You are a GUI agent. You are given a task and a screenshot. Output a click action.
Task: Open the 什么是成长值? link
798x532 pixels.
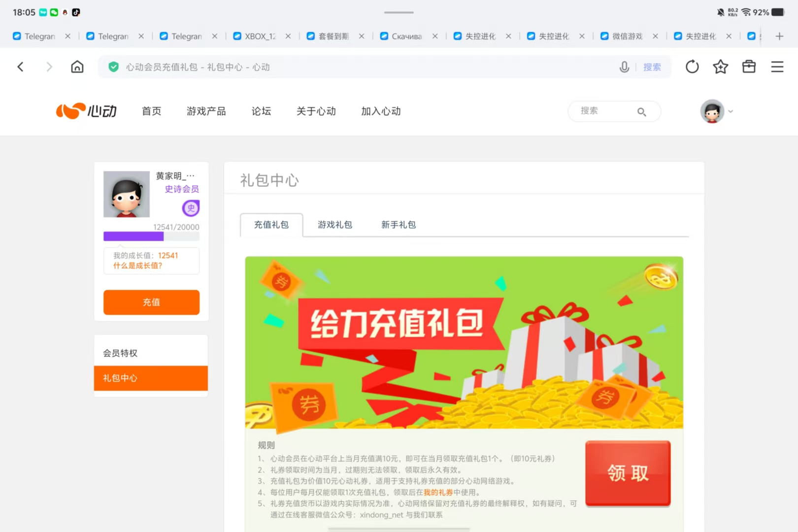click(137, 266)
